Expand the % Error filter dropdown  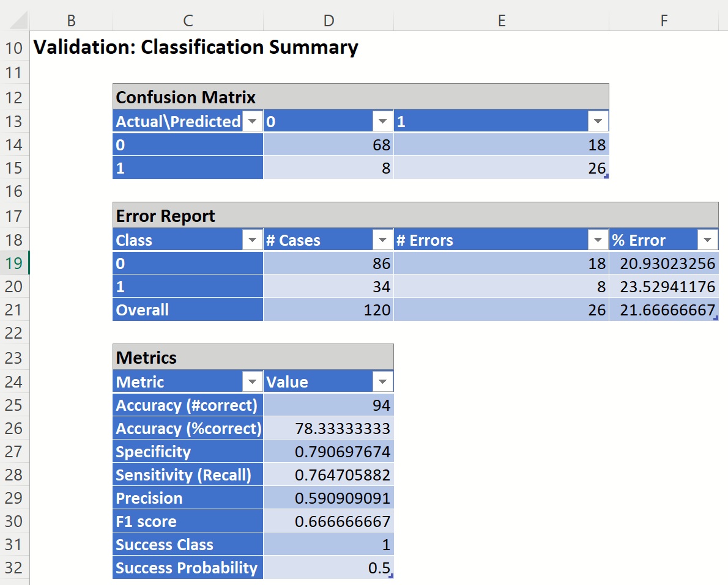coord(707,240)
